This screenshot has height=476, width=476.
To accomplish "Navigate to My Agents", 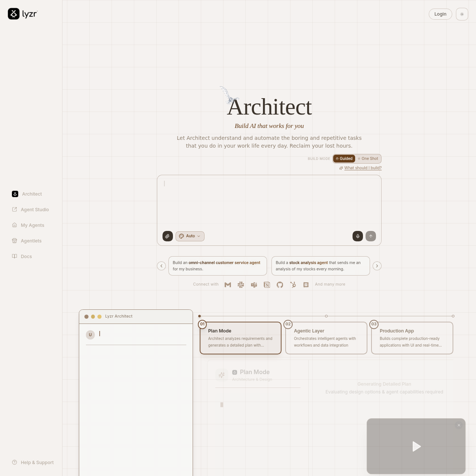I will (33, 225).
